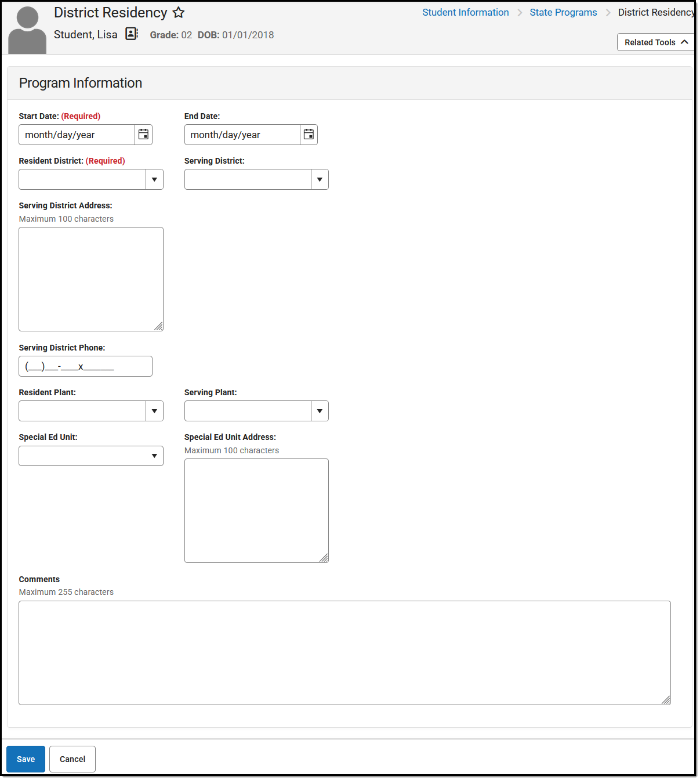Click the Serving District dropdown arrow icon

pyautogui.click(x=320, y=179)
